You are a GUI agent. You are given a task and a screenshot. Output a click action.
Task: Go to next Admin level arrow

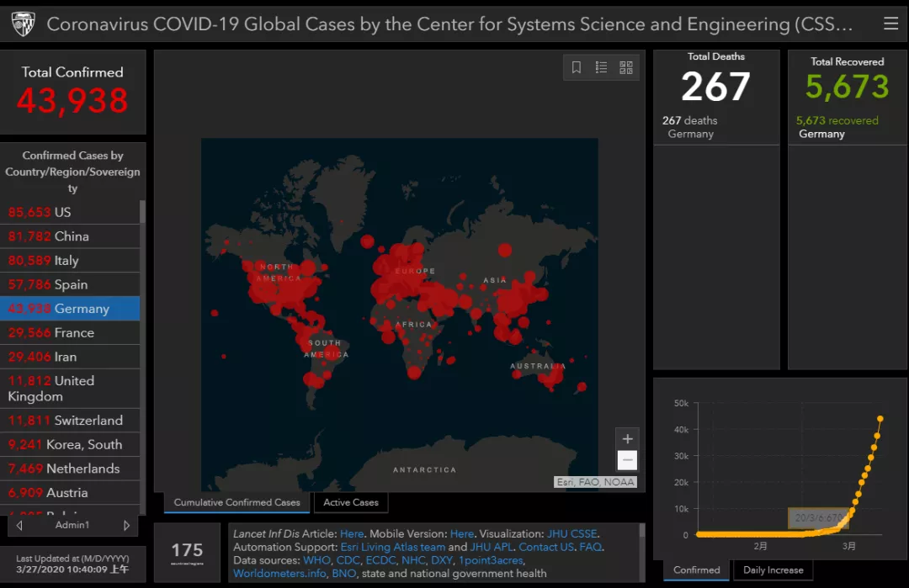coord(126,525)
